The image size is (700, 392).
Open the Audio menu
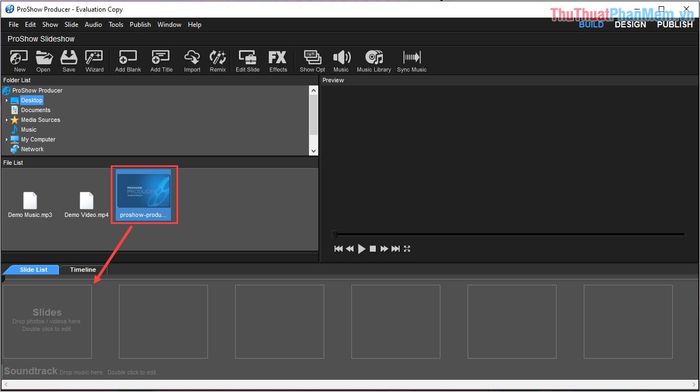[93, 25]
